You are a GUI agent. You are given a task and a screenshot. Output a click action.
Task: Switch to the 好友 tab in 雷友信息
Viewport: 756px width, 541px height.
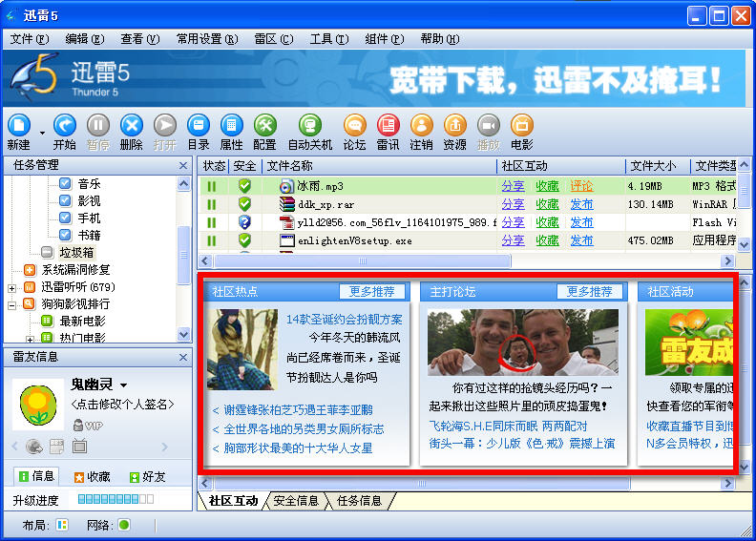pyautogui.click(x=148, y=477)
